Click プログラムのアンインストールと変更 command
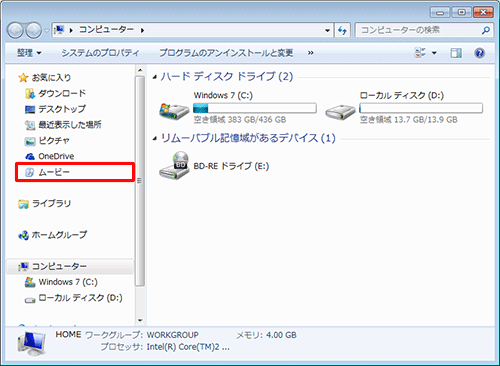 [226, 53]
